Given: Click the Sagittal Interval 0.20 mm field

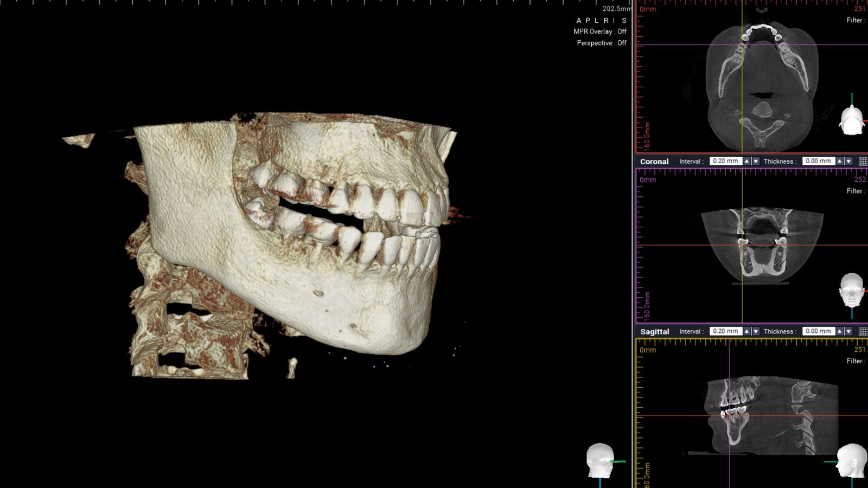Looking at the screenshot, I should tap(725, 331).
